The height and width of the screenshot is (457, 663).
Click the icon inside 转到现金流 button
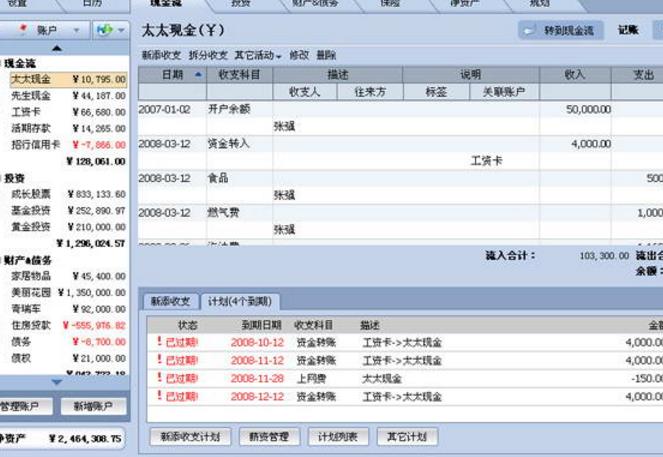(x=529, y=30)
